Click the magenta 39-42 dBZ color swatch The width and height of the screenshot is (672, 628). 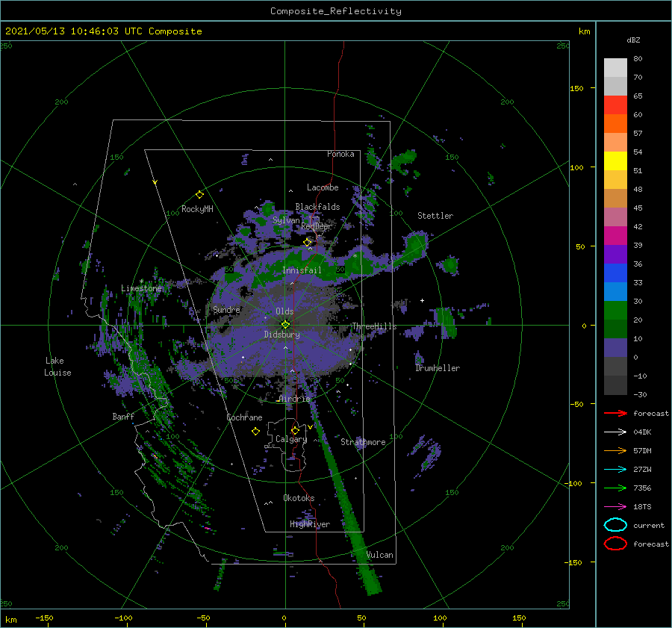tap(615, 236)
